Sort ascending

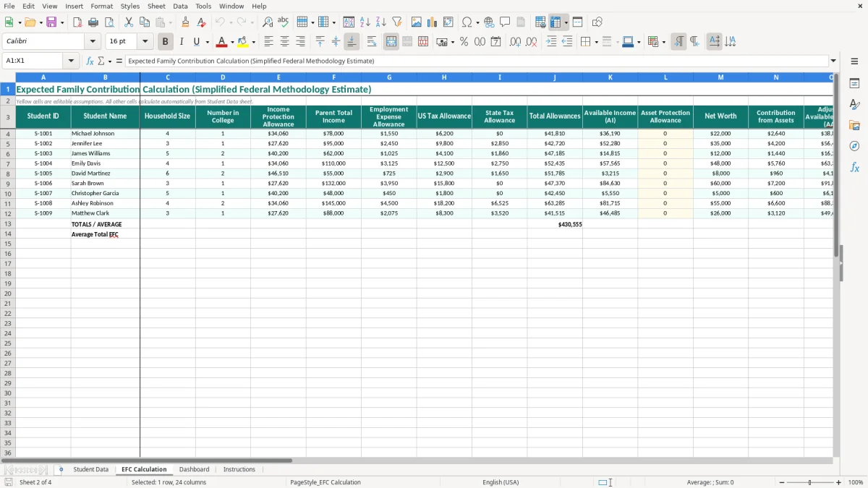[x=365, y=22]
